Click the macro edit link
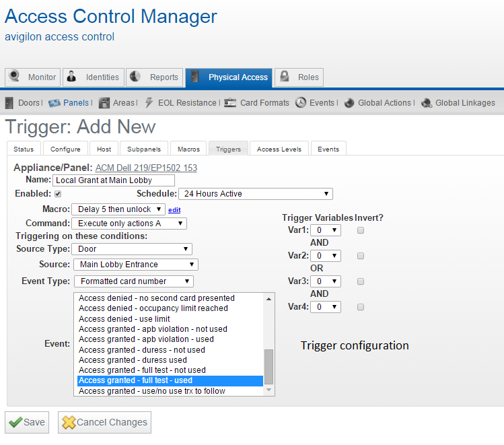The width and height of the screenshot is (504, 445). [174, 210]
